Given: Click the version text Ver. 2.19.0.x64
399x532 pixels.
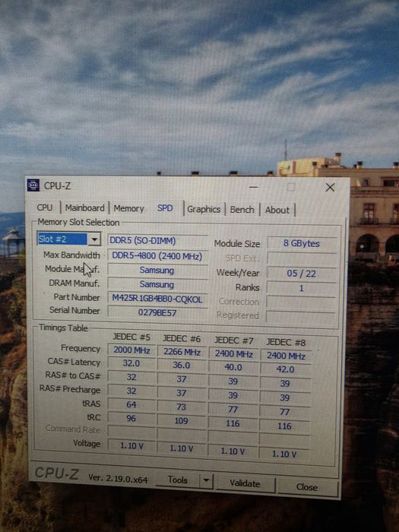Looking at the screenshot, I should click(x=118, y=479).
